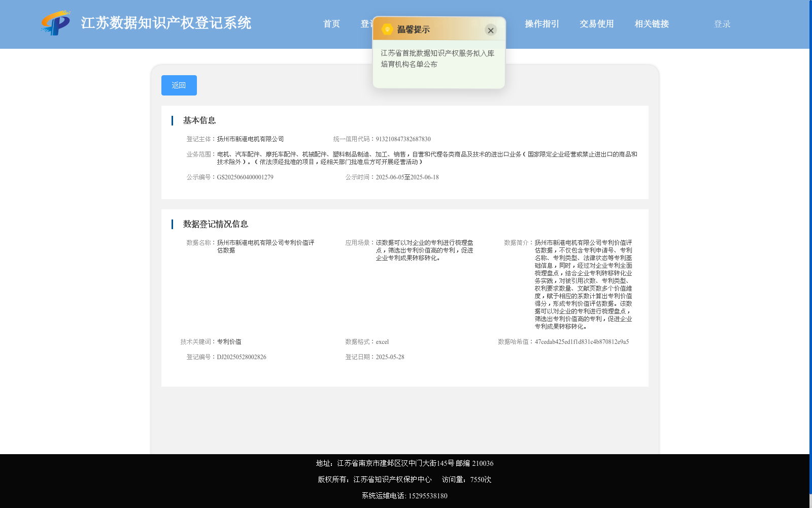Select the 系统运维电话 15295538180 line
The image size is (812, 508).
(x=404, y=496)
